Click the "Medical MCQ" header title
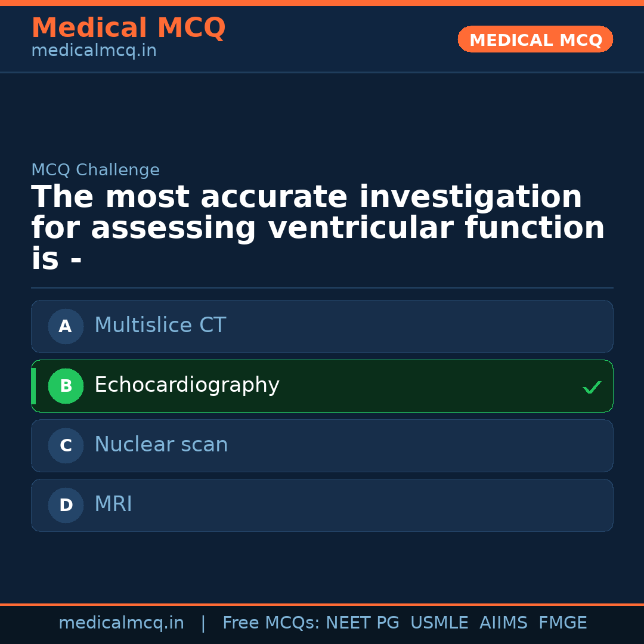 [128, 28]
